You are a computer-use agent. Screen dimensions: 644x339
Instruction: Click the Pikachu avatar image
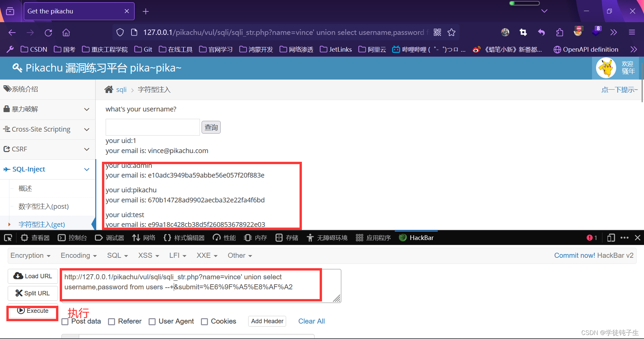pyautogui.click(x=606, y=68)
